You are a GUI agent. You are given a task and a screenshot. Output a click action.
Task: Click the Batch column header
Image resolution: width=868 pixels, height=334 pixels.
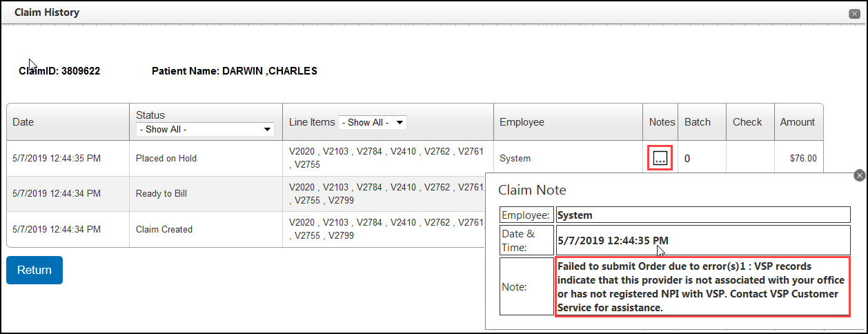(x=697, y=122)
